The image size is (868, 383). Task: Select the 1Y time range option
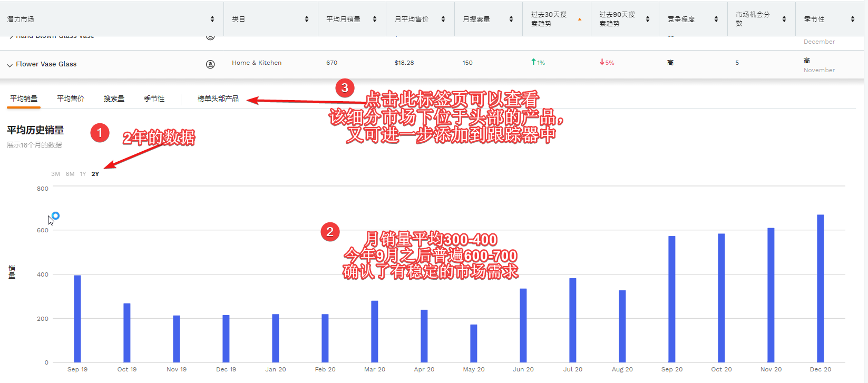coord(83,174)
